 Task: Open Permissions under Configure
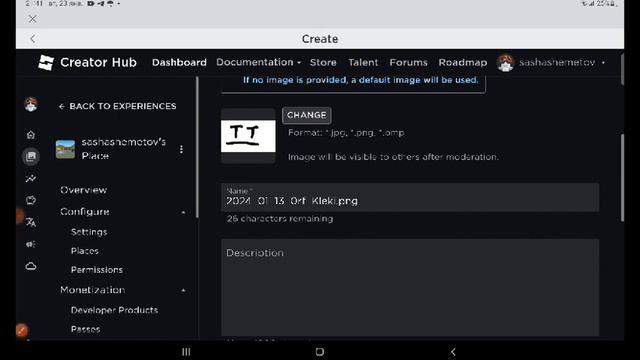(x=97, y=270)
